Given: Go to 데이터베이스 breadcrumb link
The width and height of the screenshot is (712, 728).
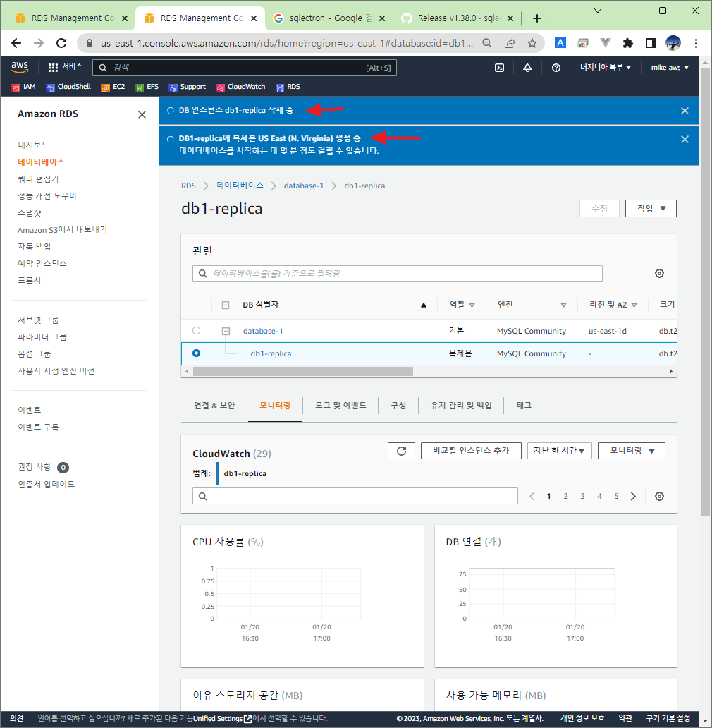Looking at the screenshot, I should tap(240, 186).
